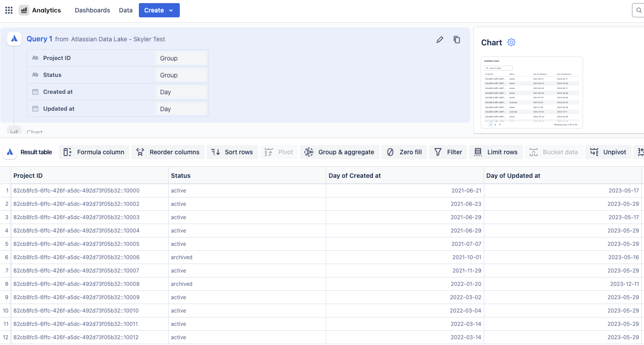Select Zero fill
This screenshot has width=644, height=345.
404,152
